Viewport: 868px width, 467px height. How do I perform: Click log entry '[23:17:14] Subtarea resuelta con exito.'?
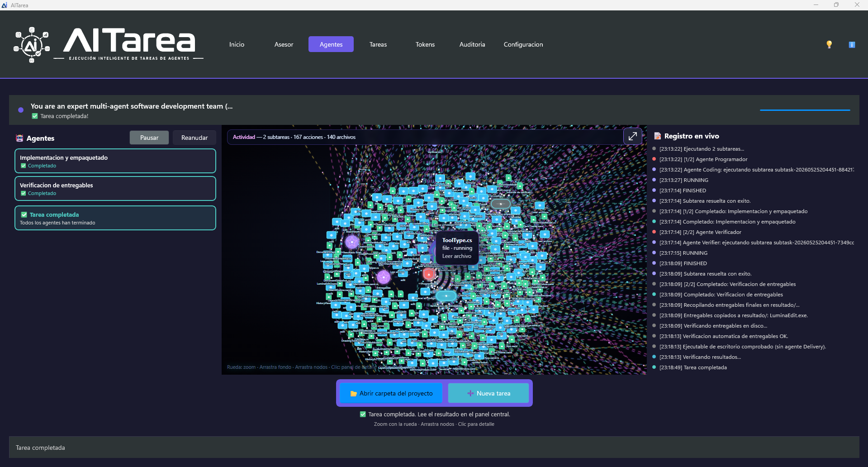pos(705,201)
